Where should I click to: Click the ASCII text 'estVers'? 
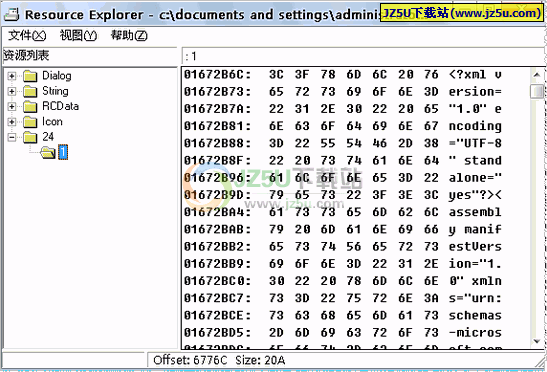[x=475, y=247]
